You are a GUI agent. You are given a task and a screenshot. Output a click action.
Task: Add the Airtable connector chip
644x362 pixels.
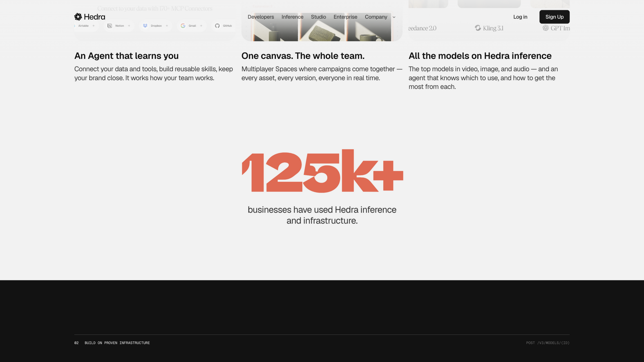(94, 26)
